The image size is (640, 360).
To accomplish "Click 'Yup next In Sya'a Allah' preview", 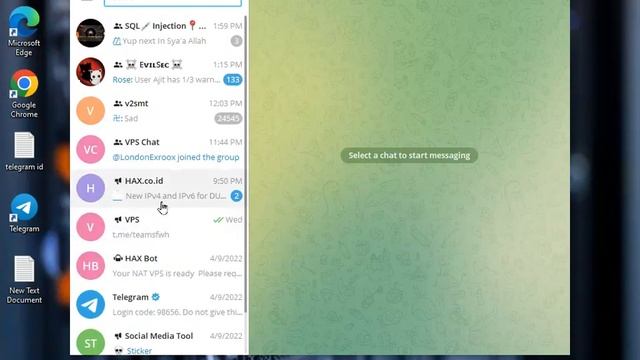I will coord(164,41).
